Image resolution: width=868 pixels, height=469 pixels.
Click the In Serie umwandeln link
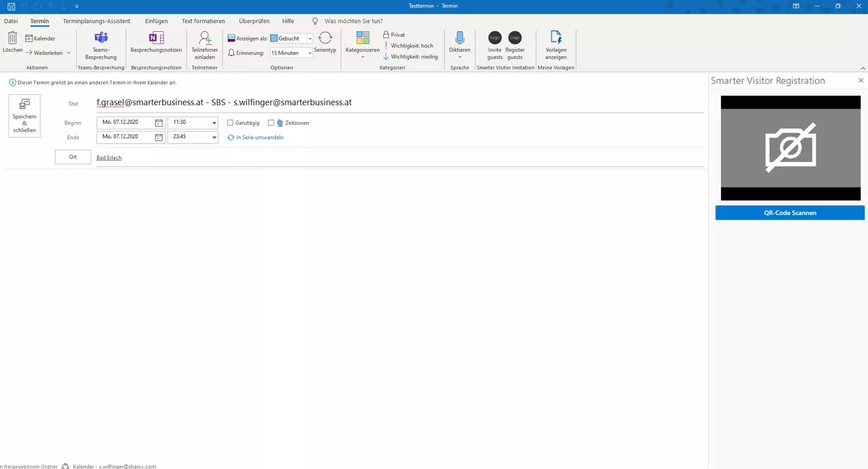point(259,138)
